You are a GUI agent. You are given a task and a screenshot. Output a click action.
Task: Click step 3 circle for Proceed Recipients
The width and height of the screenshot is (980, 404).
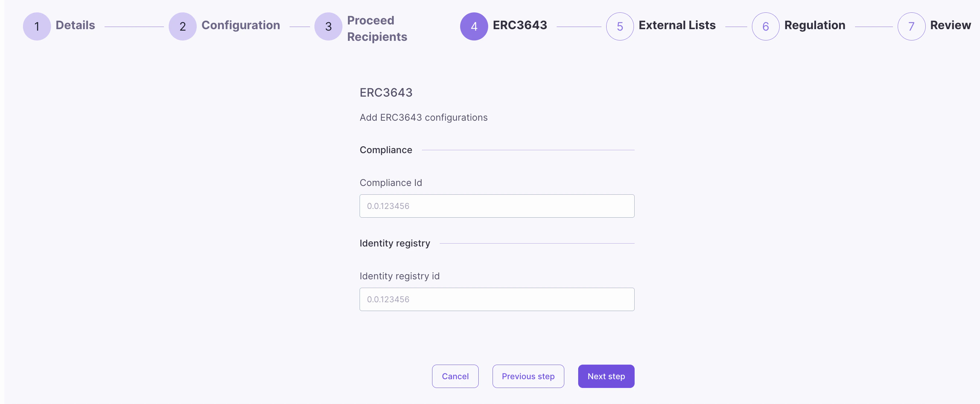coord(328,26)
